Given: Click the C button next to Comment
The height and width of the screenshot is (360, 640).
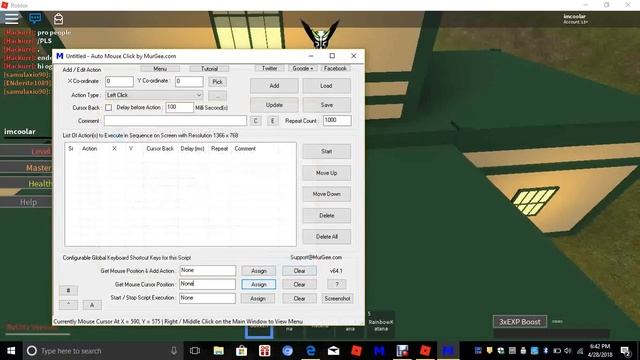Looking at the screenshot, I should pos(256,121).
